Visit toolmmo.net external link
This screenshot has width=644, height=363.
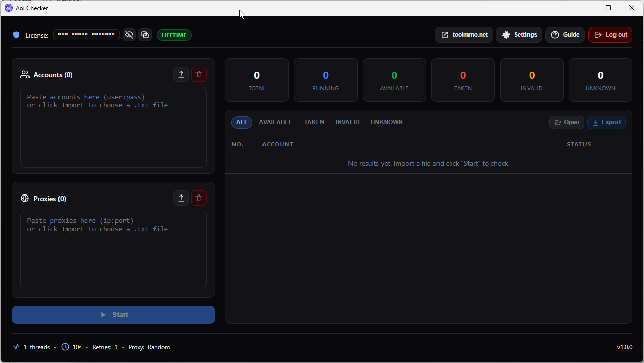(464, 35)
